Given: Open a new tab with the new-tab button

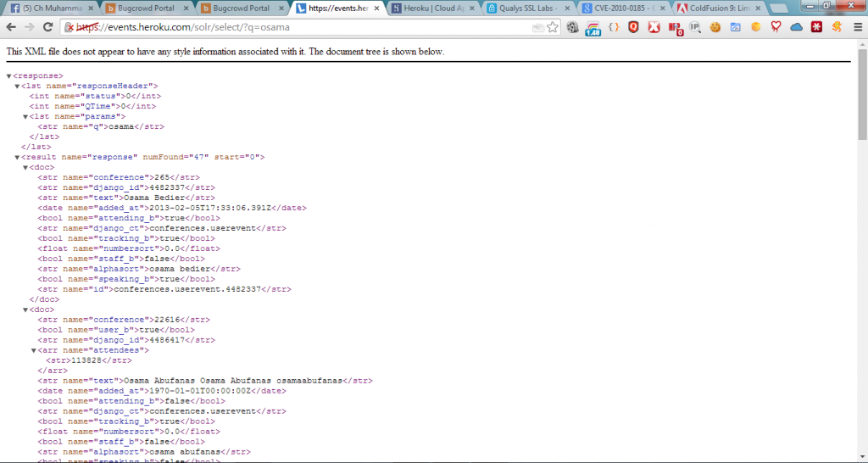Looking at the screenshot, I should click(778, 8).
